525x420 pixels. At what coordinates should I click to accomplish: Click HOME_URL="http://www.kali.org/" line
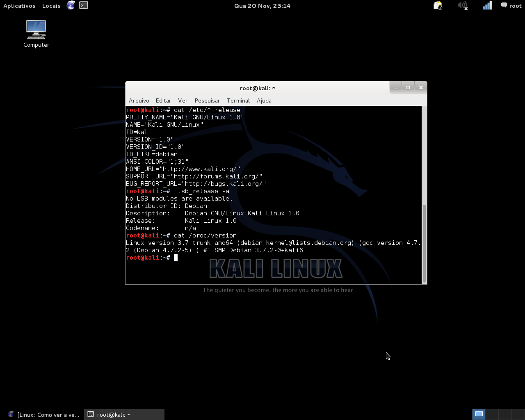(x=183, y=169)
